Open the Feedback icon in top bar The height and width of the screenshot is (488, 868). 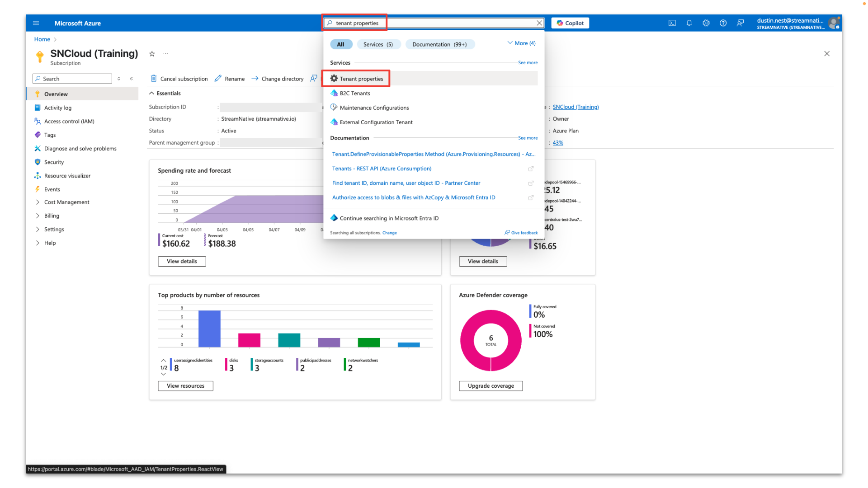point(740,23)
